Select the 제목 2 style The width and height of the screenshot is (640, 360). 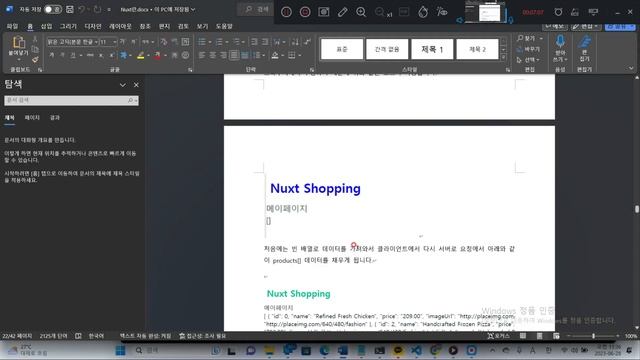tap(477, 49)
